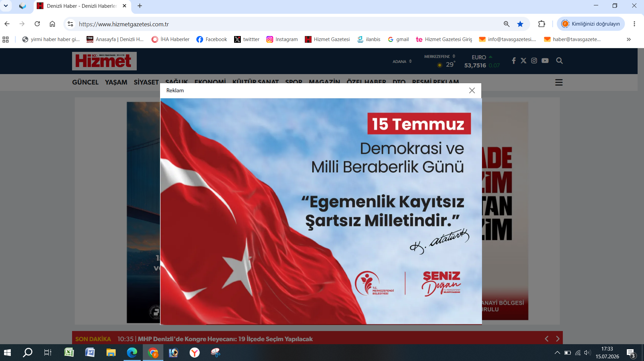Click the EURO exchange rate widget
Viewport: 644px width, 361px height.
[482, 61]
